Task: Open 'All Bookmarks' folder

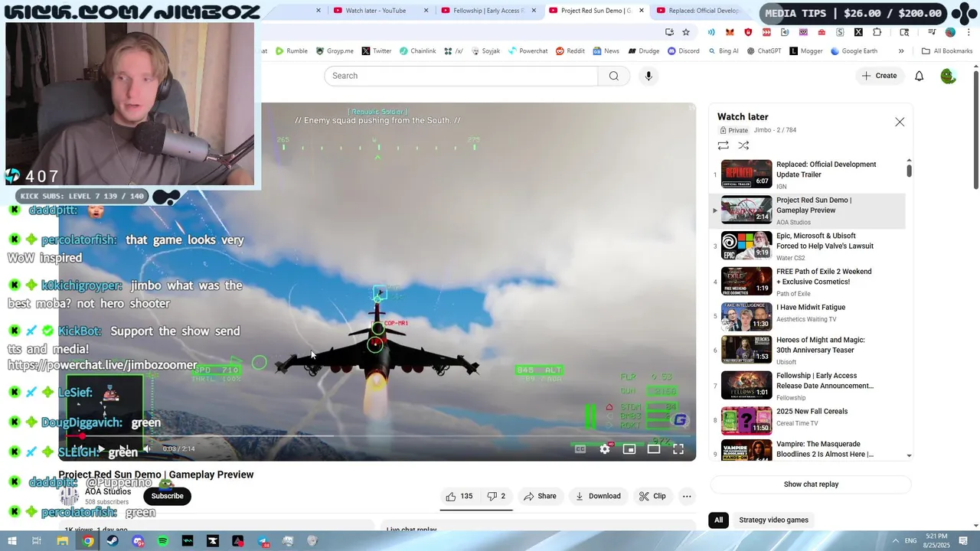Action: pyautogui.click(x=947, y=51)
